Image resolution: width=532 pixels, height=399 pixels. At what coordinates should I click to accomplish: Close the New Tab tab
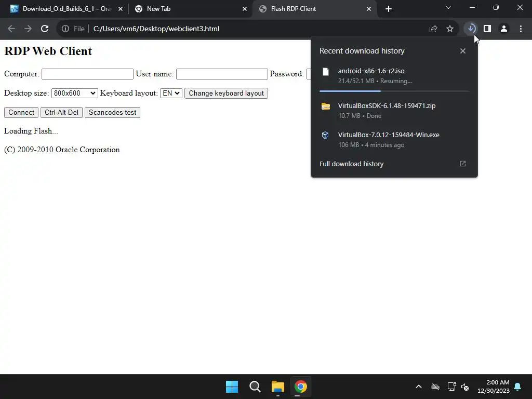tap(245, 9)
